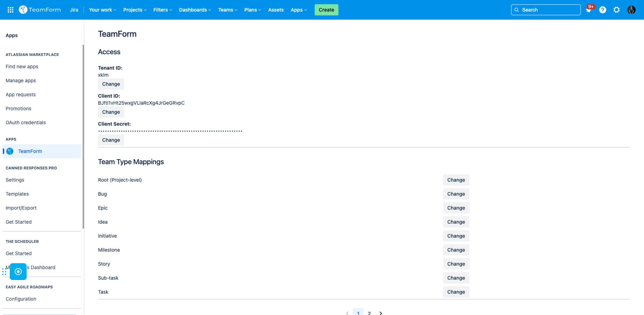The width and height of the screenshot is (644, 315).
Task: Change the Bug mapping
Action: pyautogui.click(x=456, y=194)
